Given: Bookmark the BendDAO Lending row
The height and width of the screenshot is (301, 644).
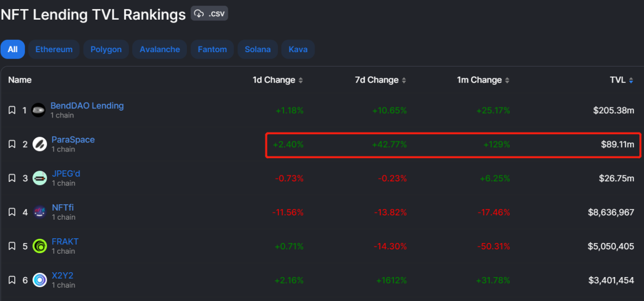Looking at the screenshot, I should (12, 111).
